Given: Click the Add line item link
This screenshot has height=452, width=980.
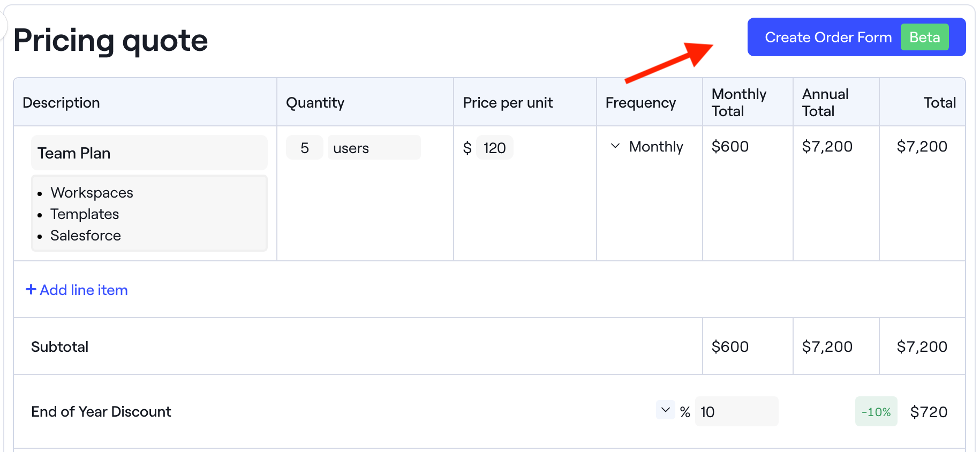Looking at the screenshot, I should point(83,290).
